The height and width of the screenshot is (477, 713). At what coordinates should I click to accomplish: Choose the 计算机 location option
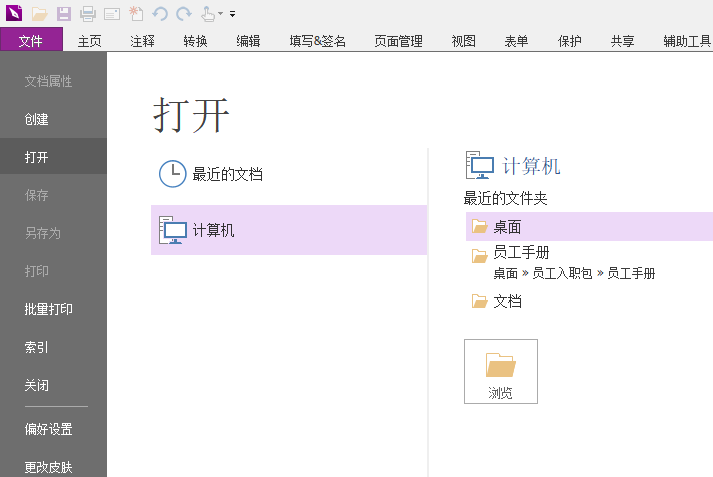[x=289, y=230]
